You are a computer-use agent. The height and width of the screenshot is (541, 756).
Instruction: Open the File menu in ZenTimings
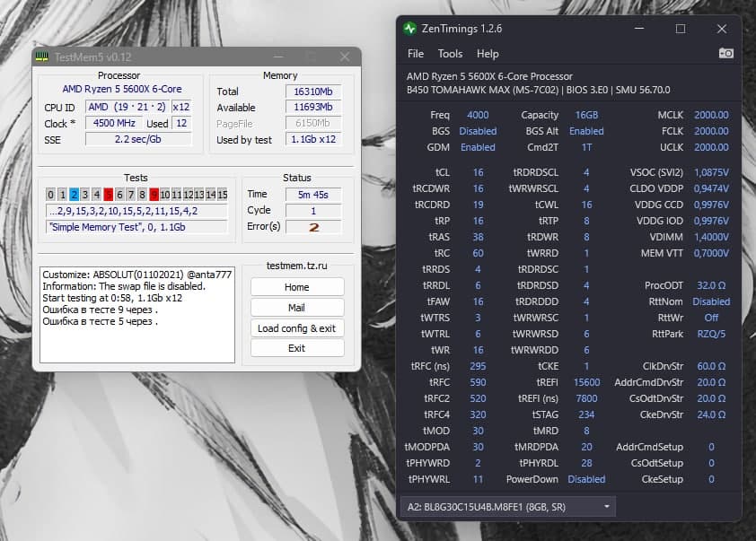click(415, 54)
